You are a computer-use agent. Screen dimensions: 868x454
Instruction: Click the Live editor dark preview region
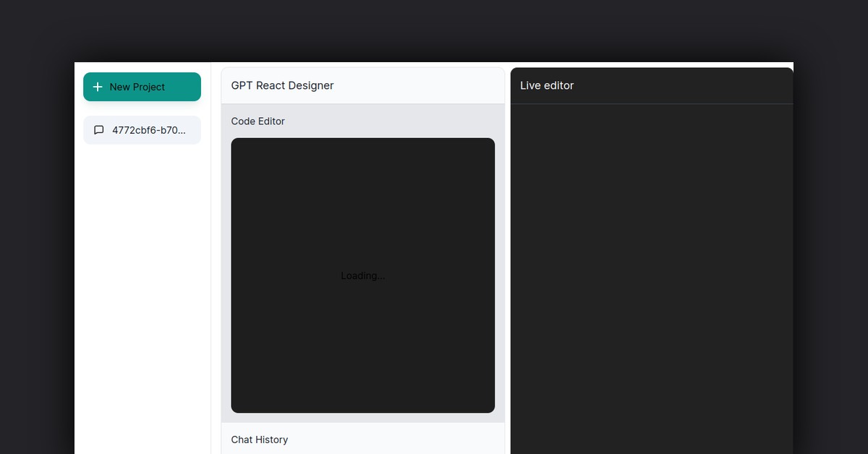(x=651, y=275)
